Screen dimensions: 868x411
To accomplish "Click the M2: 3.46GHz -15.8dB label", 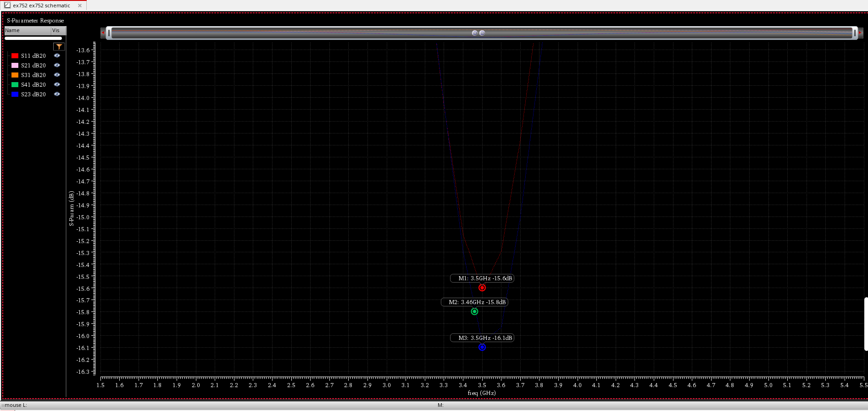I will point(474,302).
